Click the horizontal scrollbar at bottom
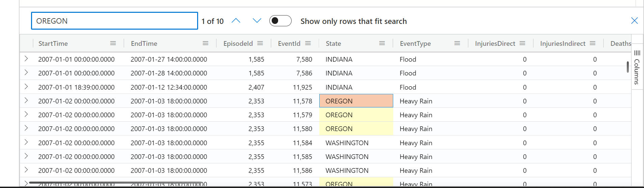 [x=115, y=183]
